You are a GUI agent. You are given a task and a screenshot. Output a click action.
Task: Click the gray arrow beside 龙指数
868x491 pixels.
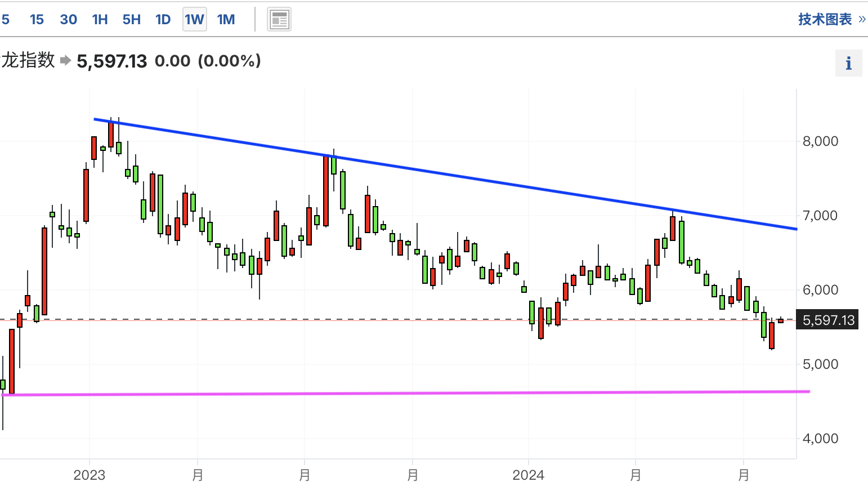(x=65, y=60)
